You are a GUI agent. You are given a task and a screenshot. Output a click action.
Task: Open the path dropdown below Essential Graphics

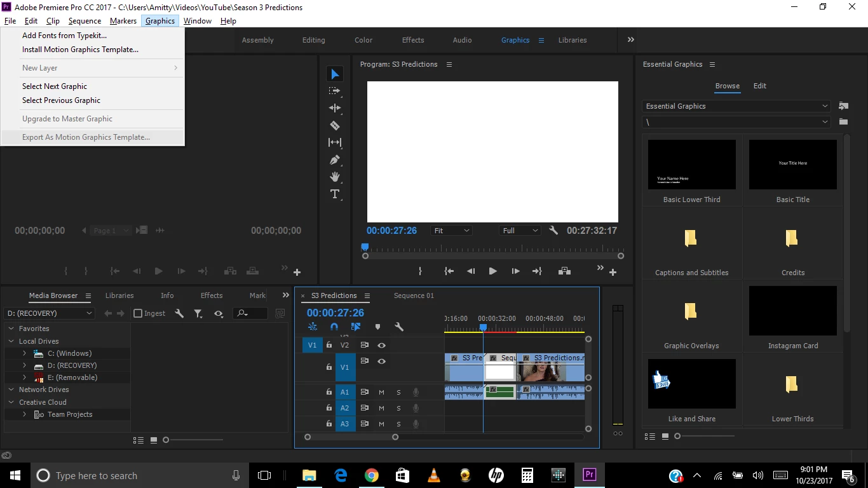tap(737, 122)
